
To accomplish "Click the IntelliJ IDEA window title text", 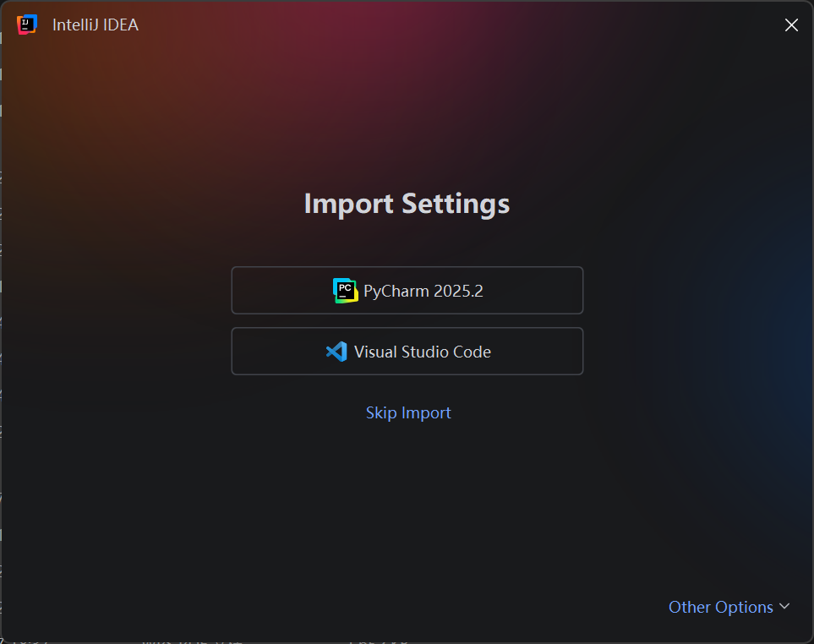I will pos(96,25).
